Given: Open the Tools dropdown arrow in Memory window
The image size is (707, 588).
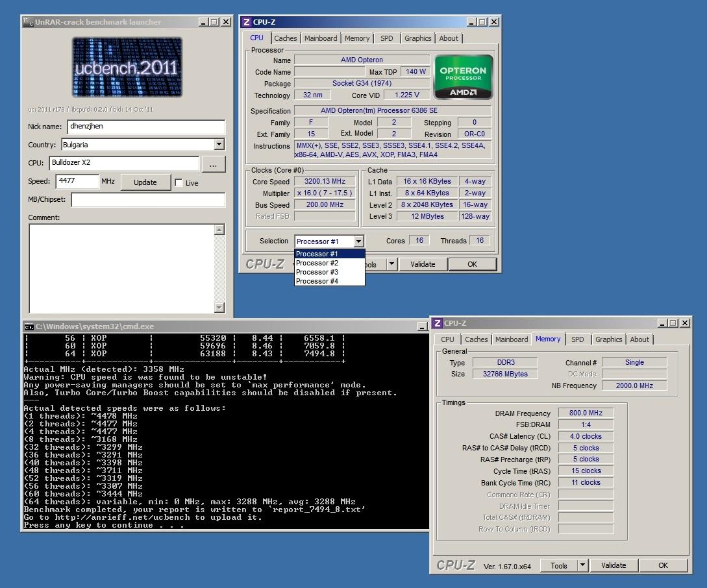Looking at the screenshot, I should coord(582,565).
